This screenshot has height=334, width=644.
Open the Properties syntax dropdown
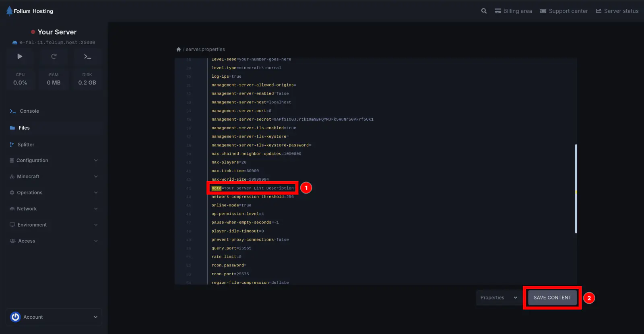tap(498, 298)
